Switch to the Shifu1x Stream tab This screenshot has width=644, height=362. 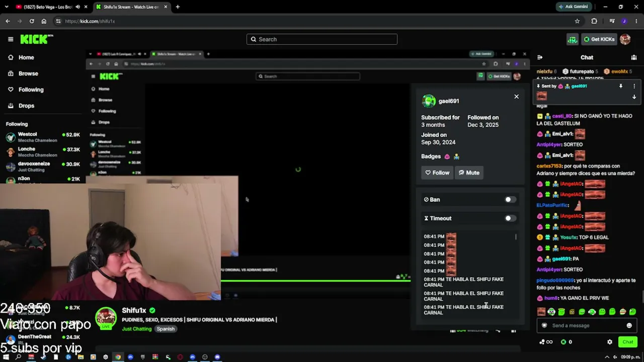[x=131, y=7]
